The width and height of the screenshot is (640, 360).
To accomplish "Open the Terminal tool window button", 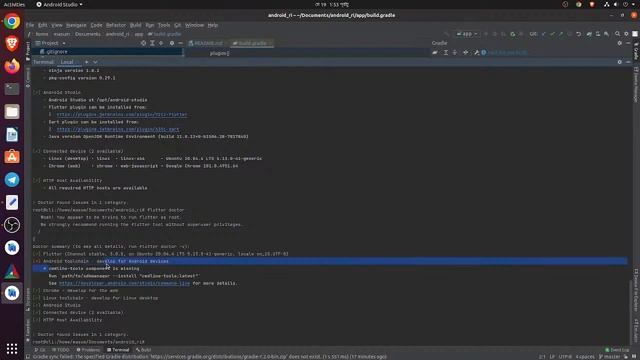I will (x=118, y=350).
